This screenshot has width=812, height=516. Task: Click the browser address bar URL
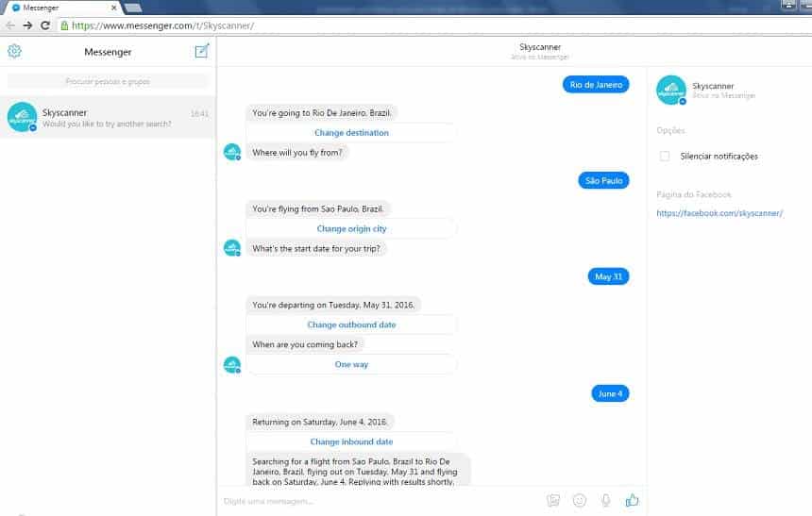[x=163, y=25]
